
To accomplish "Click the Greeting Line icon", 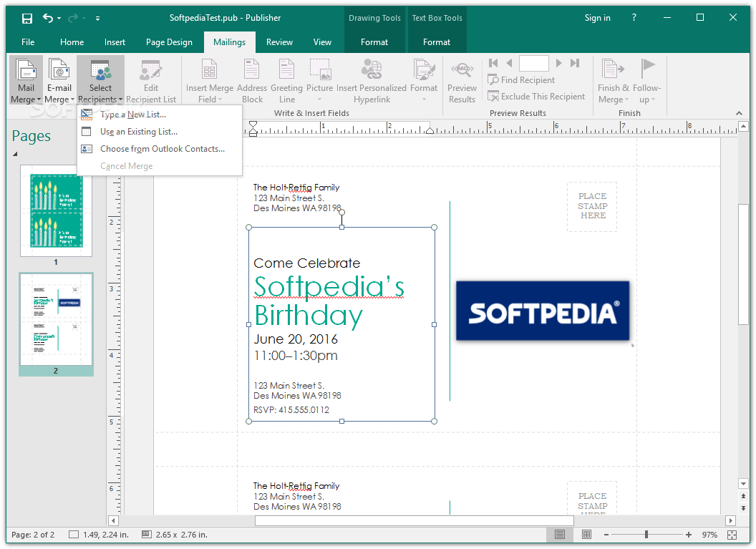I will (286, 70).
